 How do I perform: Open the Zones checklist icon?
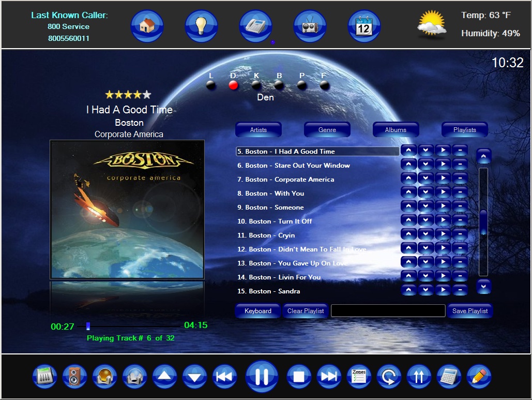pos(359,377)
